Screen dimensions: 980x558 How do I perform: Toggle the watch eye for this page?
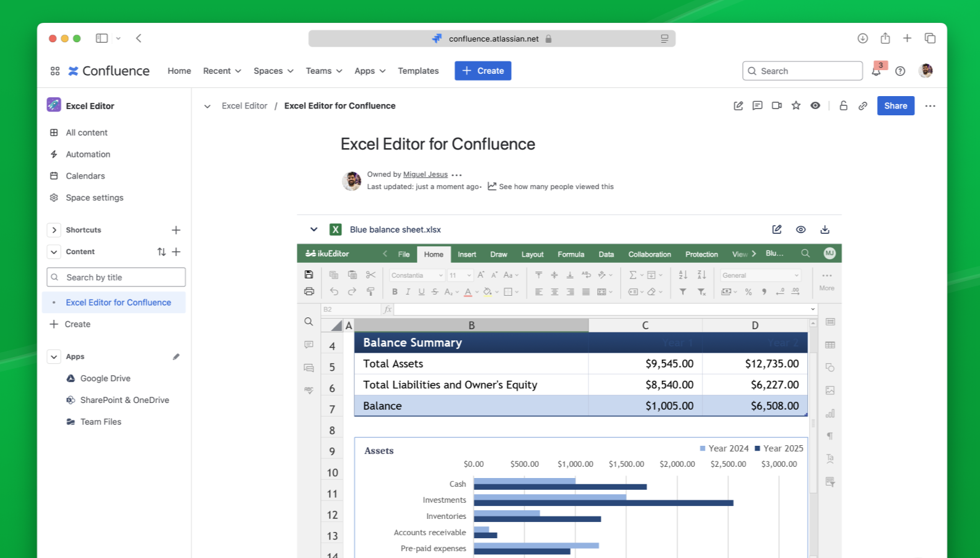[x=815, y=106]
